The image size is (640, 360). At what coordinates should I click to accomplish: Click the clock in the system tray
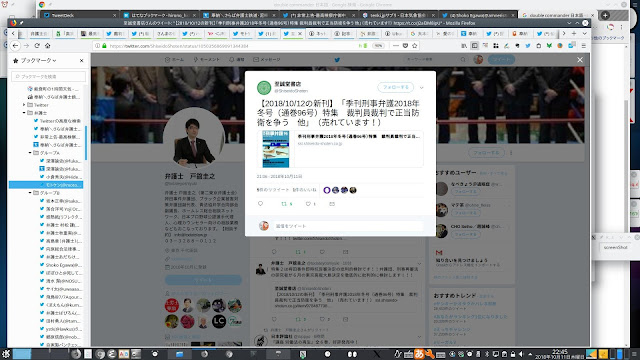pos(560,354)
